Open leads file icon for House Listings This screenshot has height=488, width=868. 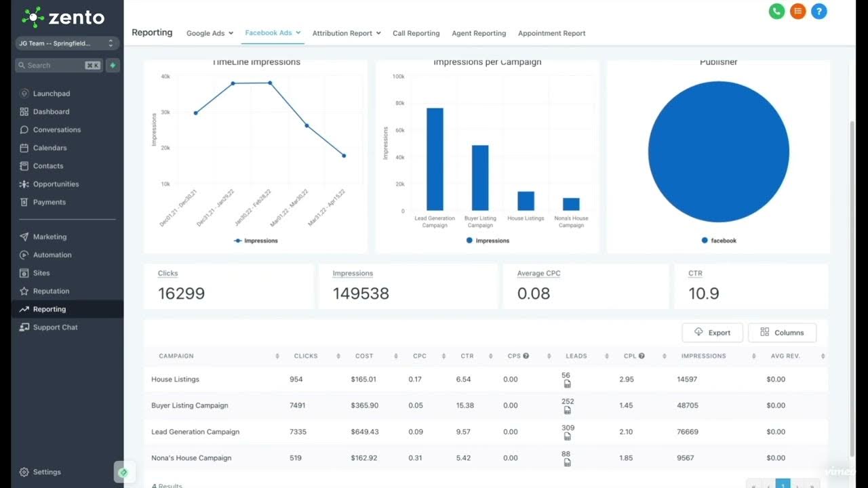click(x=567, y=384)
